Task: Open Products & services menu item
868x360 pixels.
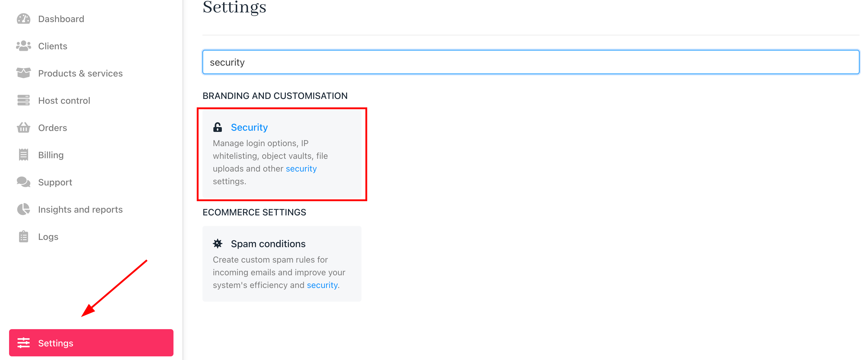Action: coord(80,73)
